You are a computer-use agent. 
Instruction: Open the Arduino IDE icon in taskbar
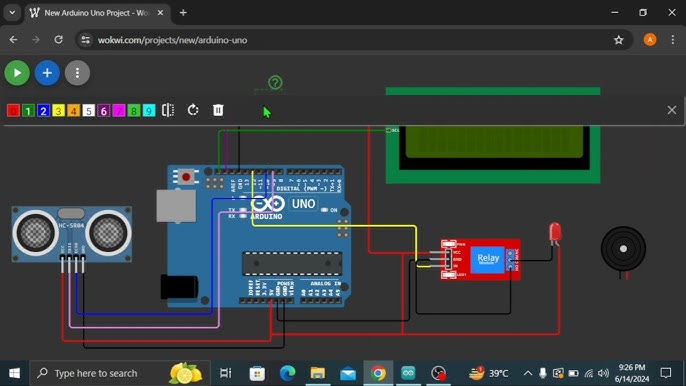pos(408,373)
